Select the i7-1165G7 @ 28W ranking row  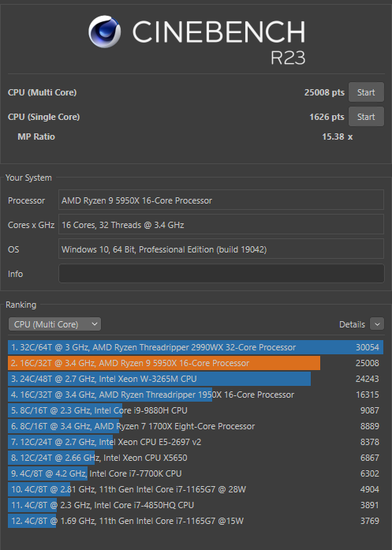pyautogui.click(x=196, y=489)
